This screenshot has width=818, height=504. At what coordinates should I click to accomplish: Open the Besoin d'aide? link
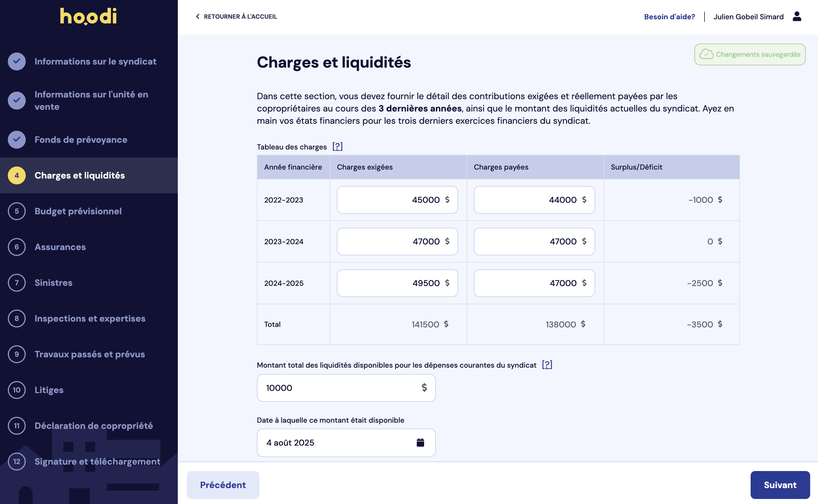[669, 16]
